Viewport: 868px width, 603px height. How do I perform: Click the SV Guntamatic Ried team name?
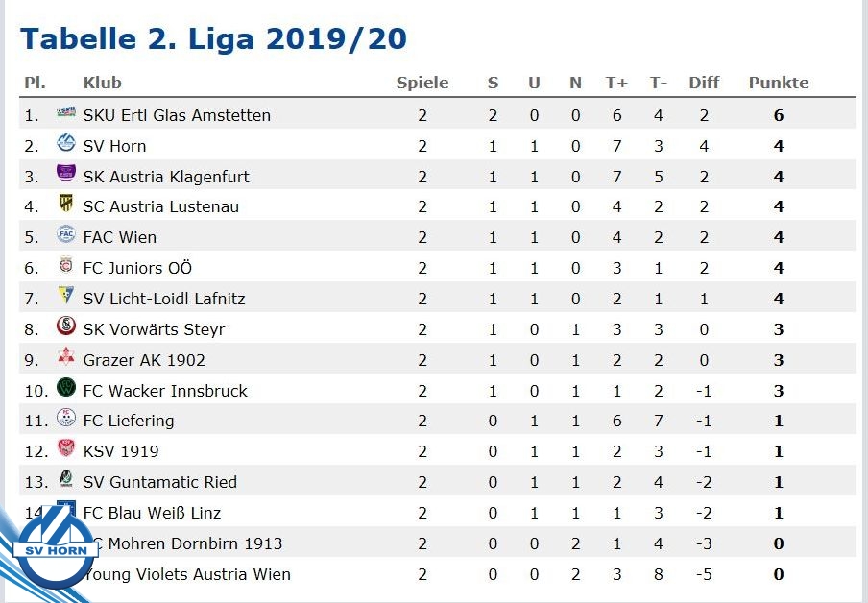tap(160, 482)
